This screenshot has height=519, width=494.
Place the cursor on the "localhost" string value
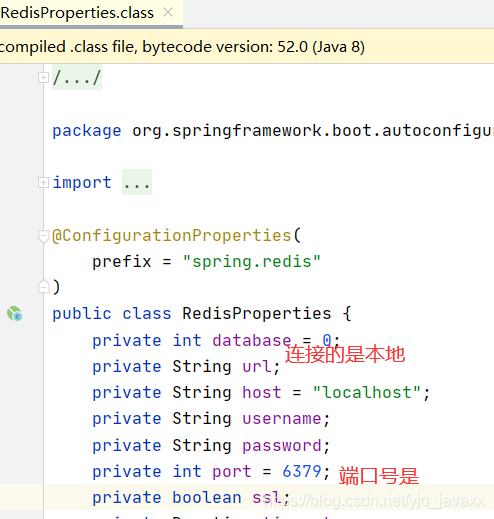pyautogui.click(x=367, y=392)
